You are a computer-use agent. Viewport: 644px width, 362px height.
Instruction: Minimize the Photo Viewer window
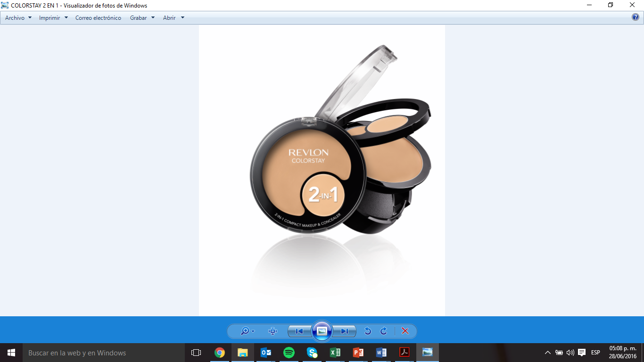(x=589, y=5)
